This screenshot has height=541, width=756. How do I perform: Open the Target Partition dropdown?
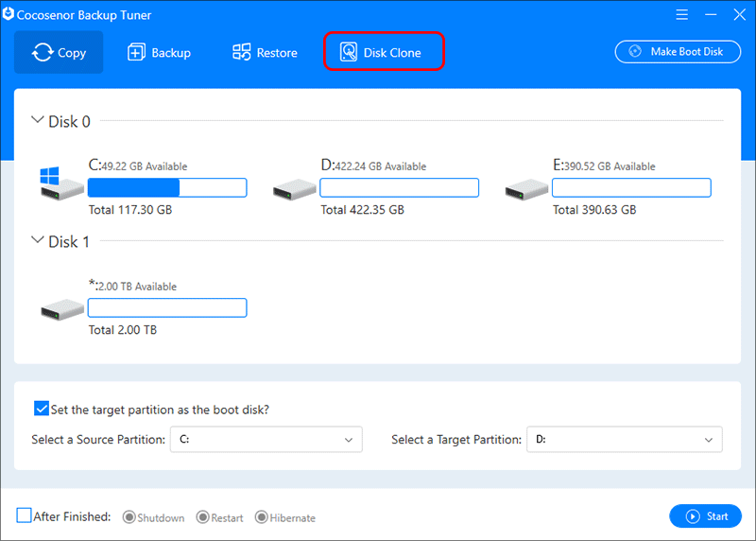pyautogui.click(x=625, y=439)
